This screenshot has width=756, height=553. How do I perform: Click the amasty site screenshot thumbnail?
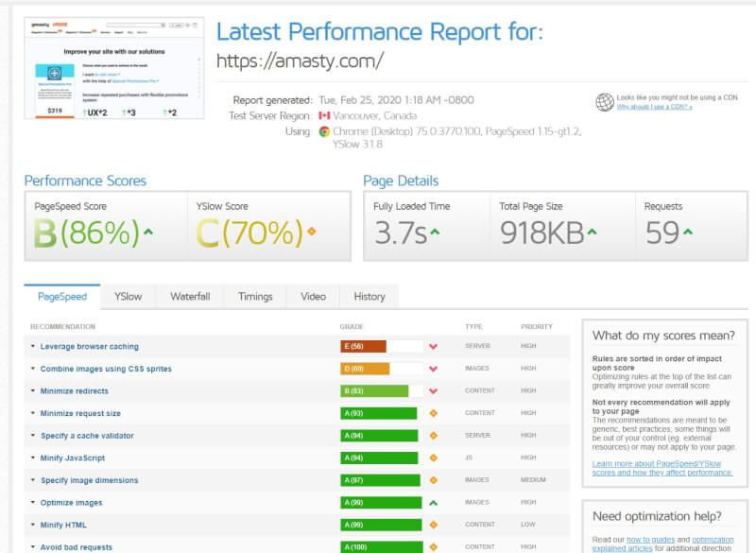tap(114, 68)
